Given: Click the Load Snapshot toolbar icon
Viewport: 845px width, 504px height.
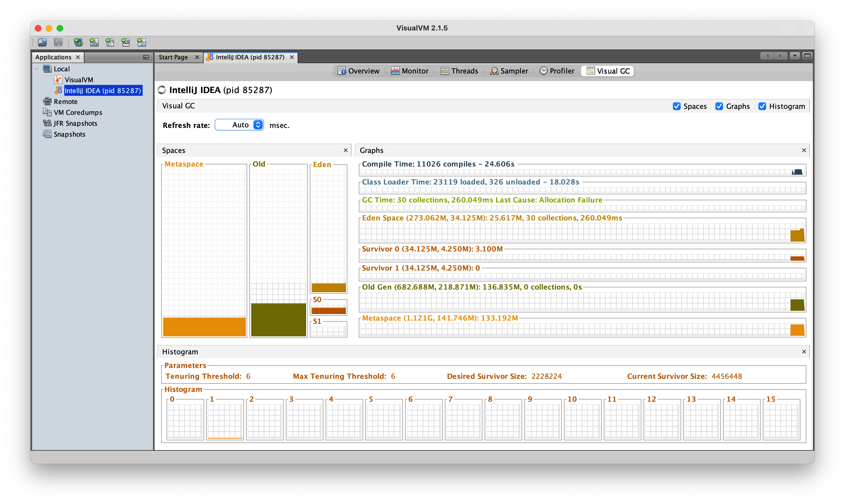Looking at the screenshot, I should coord(42,42).
